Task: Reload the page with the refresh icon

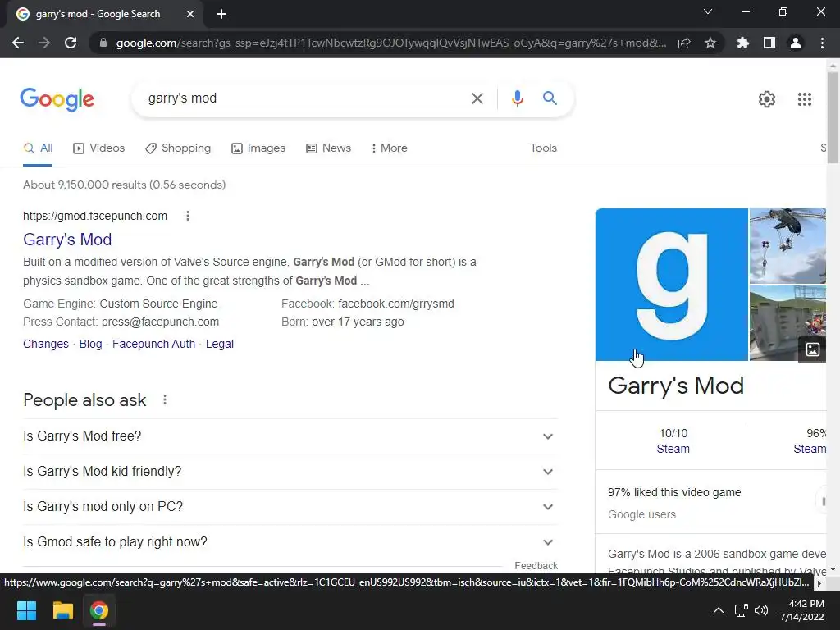Action: (x=71, y=43)
